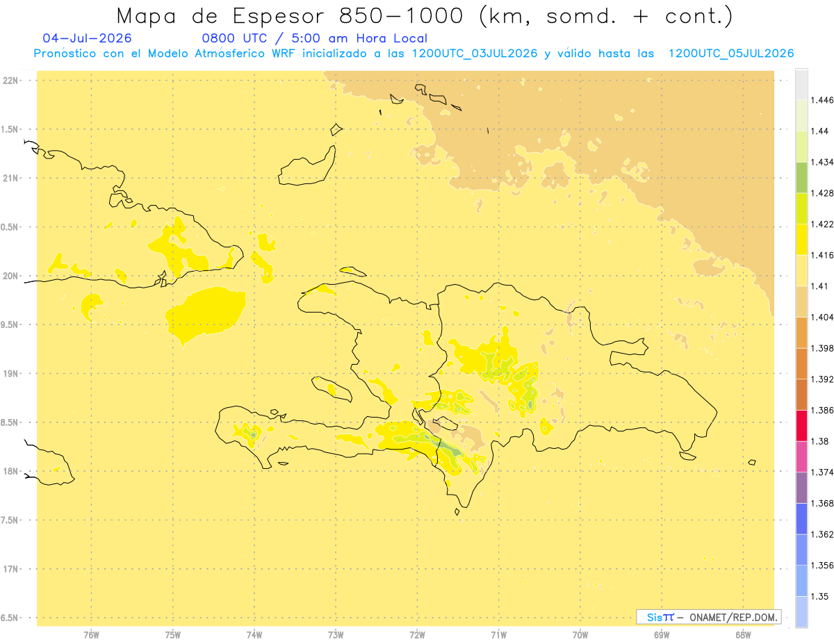The height and width of the screenshot is (644, 834).
Task: Select the red legend swatch between 1.38 and 1.386
Action: click(x=801, y=425)
